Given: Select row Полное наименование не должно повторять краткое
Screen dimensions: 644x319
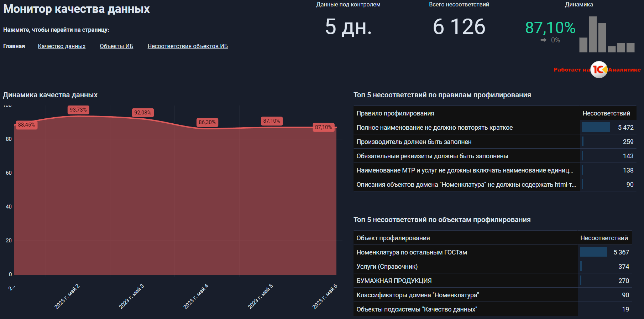Looking at the screenshot, I should pos(495,127).
